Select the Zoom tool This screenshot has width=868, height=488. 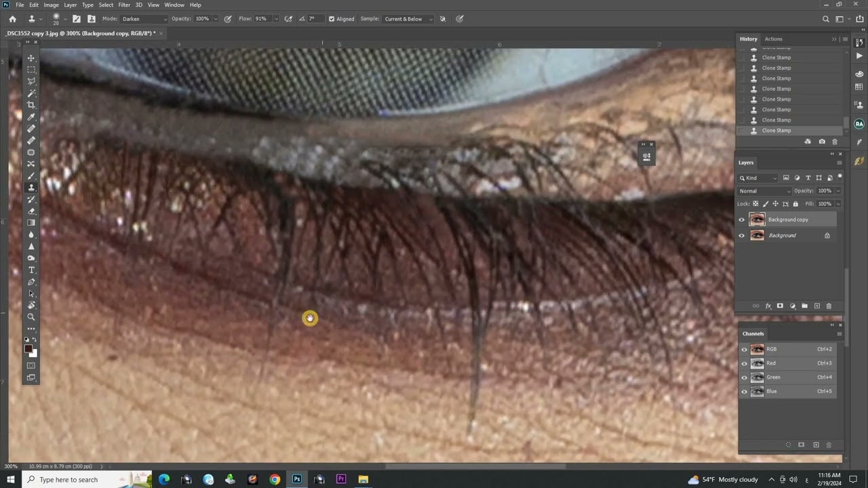pyautogui.click(x=31, y=317)
